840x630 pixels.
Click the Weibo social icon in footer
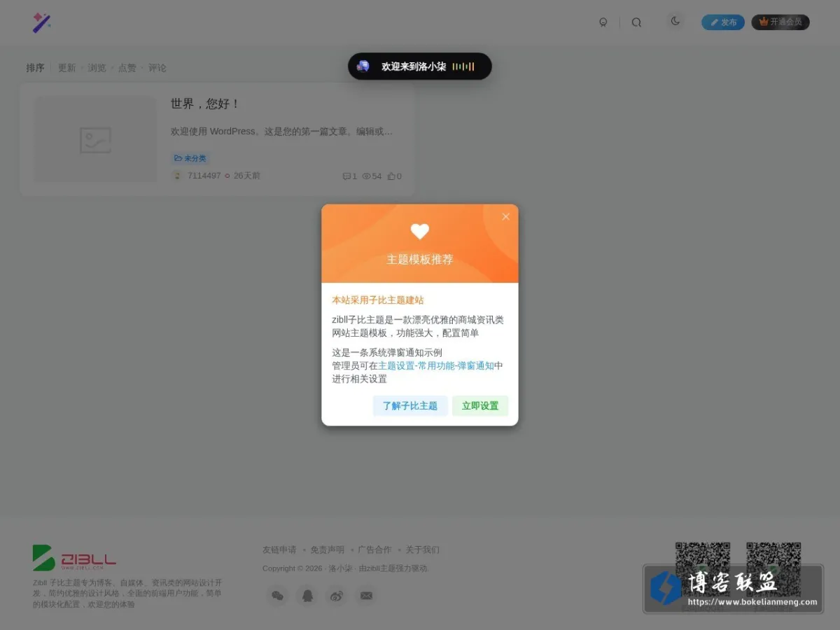pos(337,596)
